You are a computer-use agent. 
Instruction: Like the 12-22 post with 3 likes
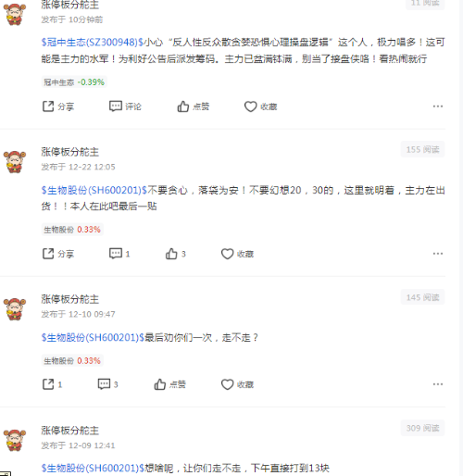click(x=175, y=254)
